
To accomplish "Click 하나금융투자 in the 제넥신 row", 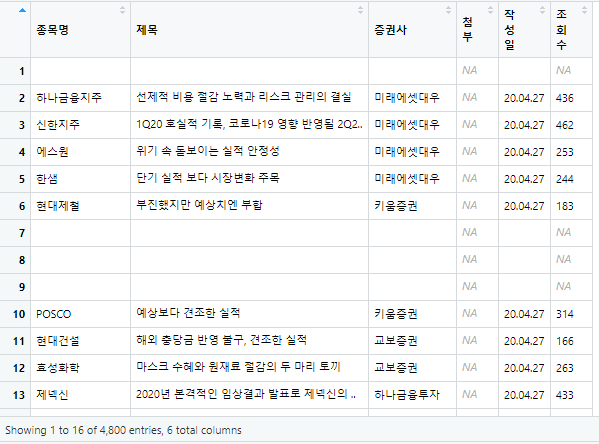I will [x=407, y=395].
